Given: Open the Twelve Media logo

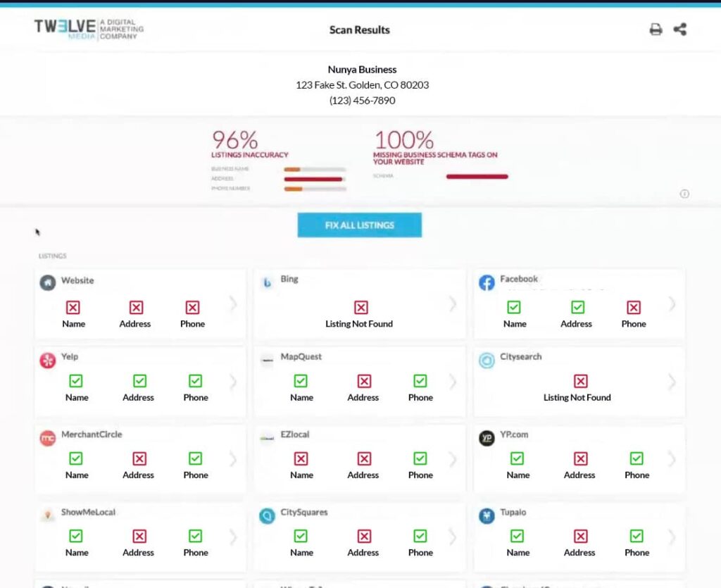Looking at the screenshot, I should click(x=89, y=29).
